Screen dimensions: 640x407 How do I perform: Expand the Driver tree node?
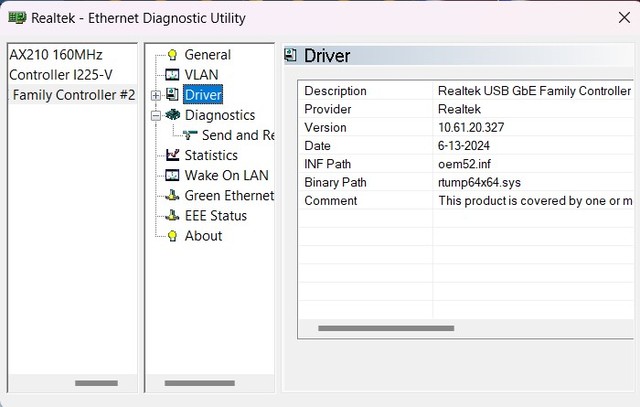pyautogui.click(x=156, y=95)
